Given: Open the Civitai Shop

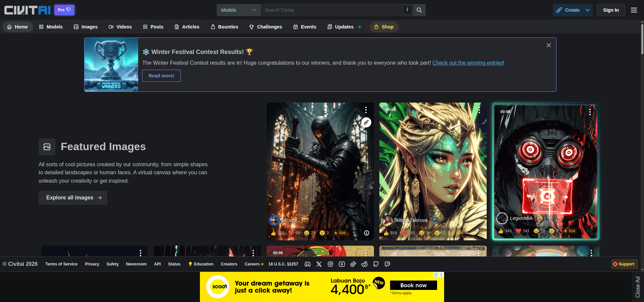Looking at the screenshot, I should coord(384,27).
